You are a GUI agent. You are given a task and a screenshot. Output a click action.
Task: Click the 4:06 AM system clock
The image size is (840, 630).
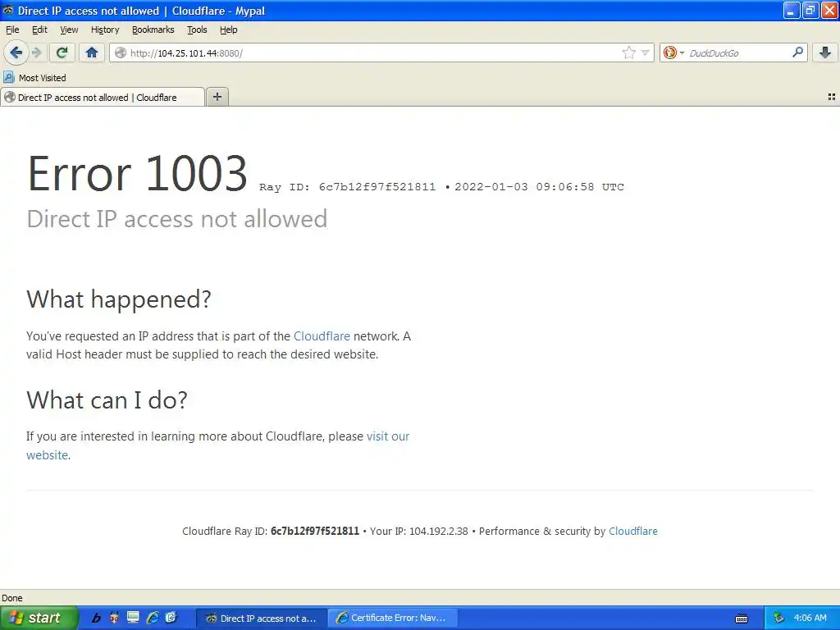[810, 618]
